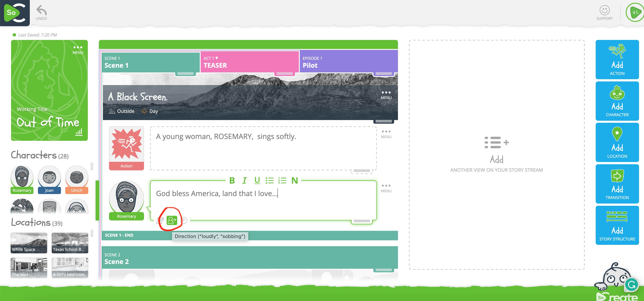644x301 pixels.
Task: Click the dialogue help question mark icon
Action: pos(184,220)
